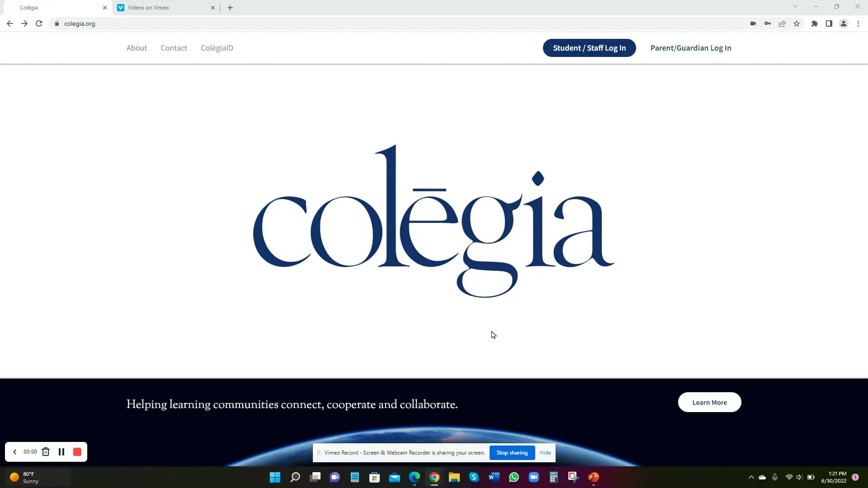Viewport: 868px width, 488px height.
Task: Open the About page on Colegia
Action: tap(137, 47)
